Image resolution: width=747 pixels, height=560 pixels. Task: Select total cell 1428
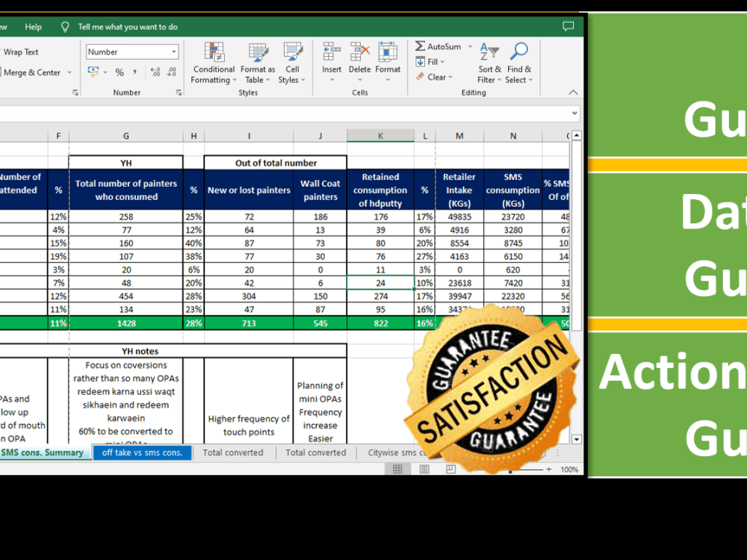pyautogui.click(x=126, y=323)
